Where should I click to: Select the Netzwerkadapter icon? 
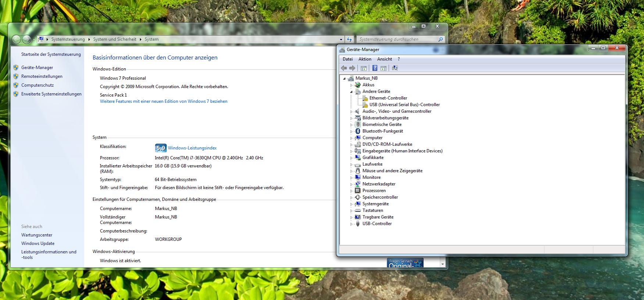(358, 184)
